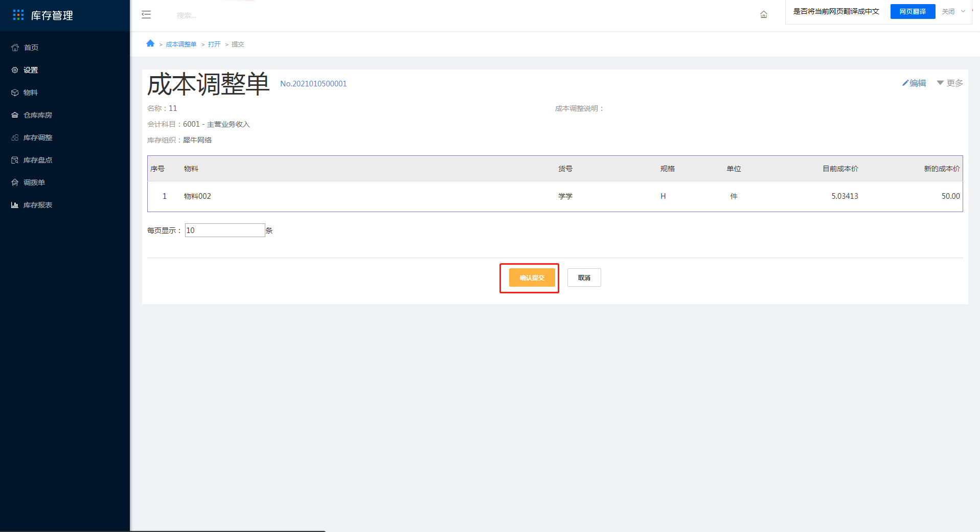This screenshot has height=532, width=980.
Task: Click the 50.00 new cost value
Action: click(950, 196)
